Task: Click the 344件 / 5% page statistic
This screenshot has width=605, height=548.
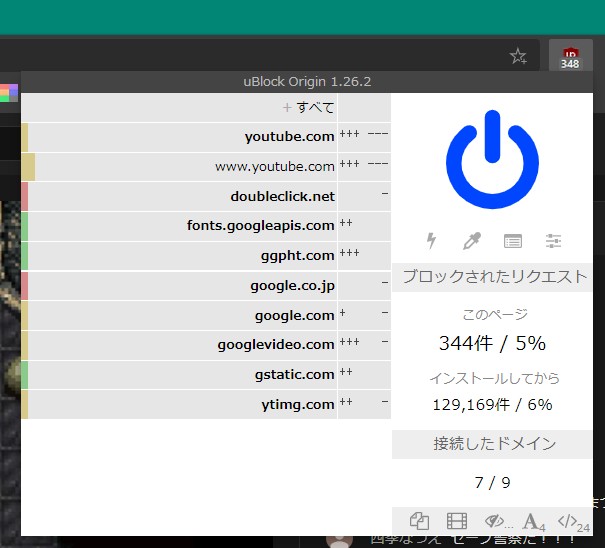Action: (x=492, y=343)
